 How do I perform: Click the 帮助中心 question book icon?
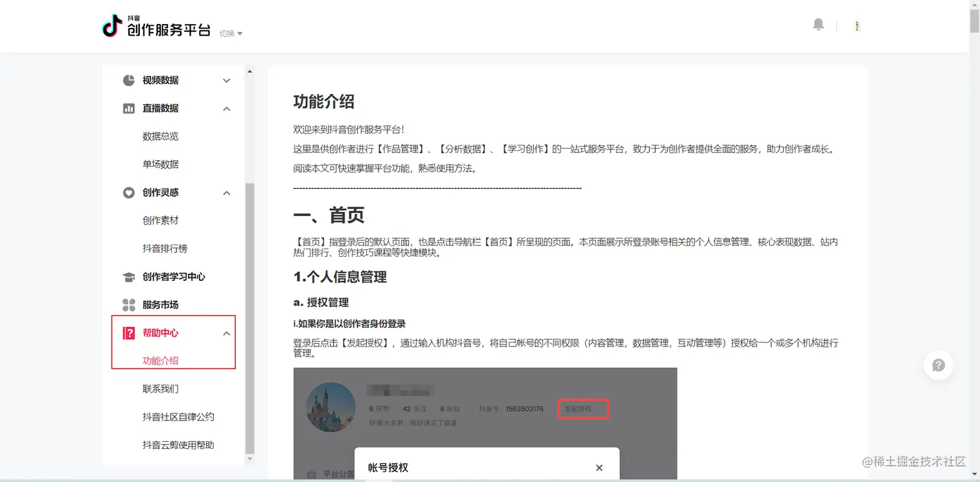pos(129,333)
